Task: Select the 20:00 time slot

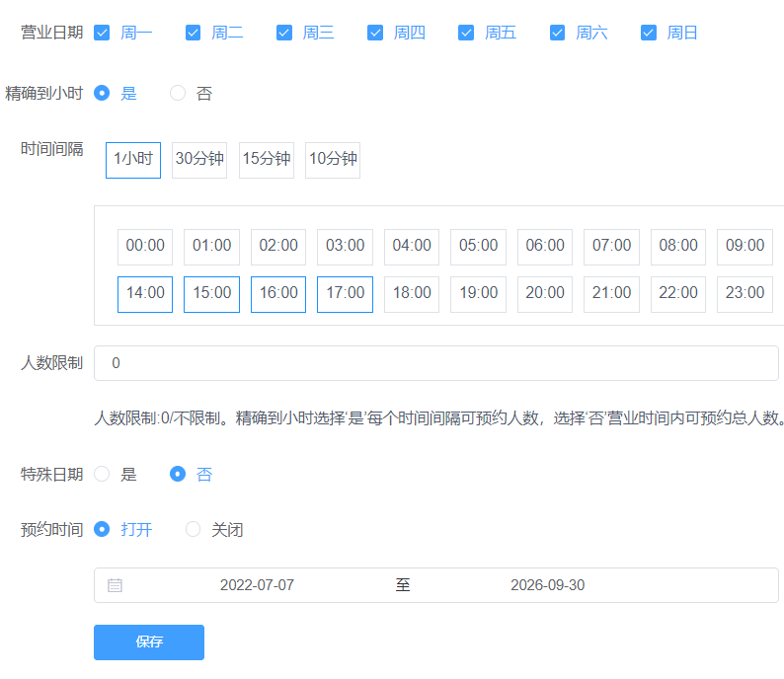Action: (x=545, y=294)
